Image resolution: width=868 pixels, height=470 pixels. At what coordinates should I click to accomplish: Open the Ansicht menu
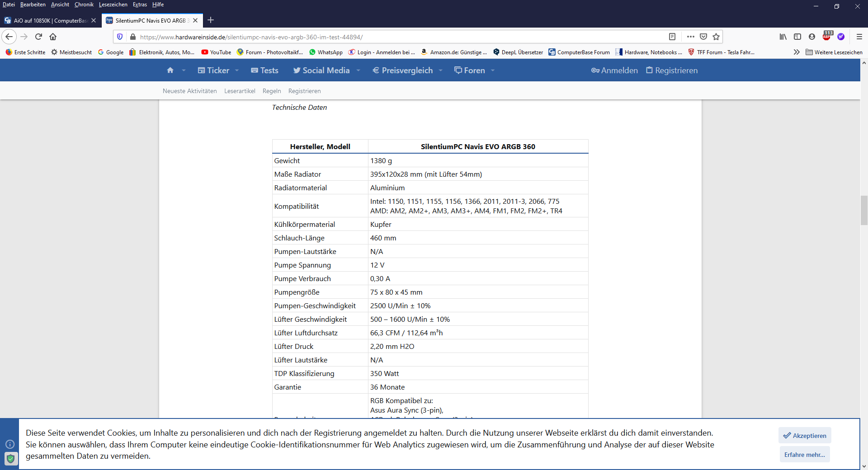60,5
